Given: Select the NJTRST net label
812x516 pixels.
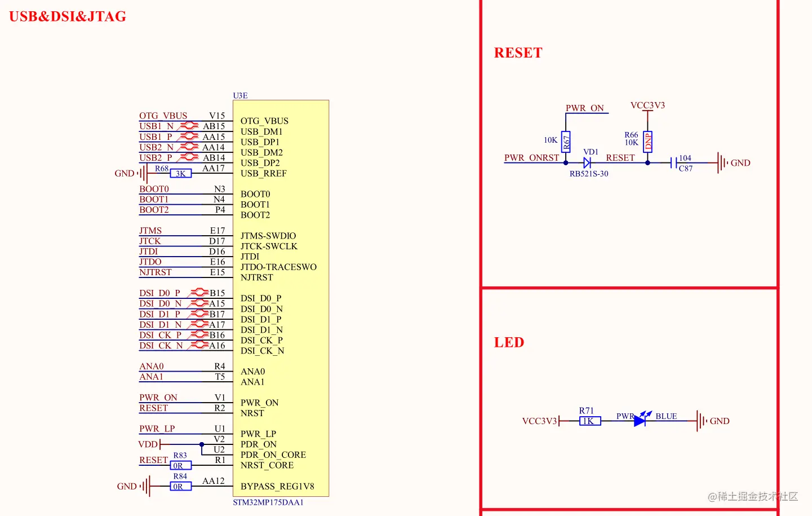Looking at the screenshot, I should [156, 272].
